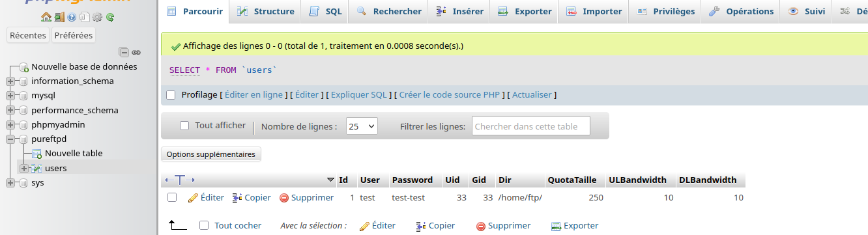The width and height of the screenshot is (868, 235).
Task: Click red Supprimer icon in test row
Action: [284, 198]
